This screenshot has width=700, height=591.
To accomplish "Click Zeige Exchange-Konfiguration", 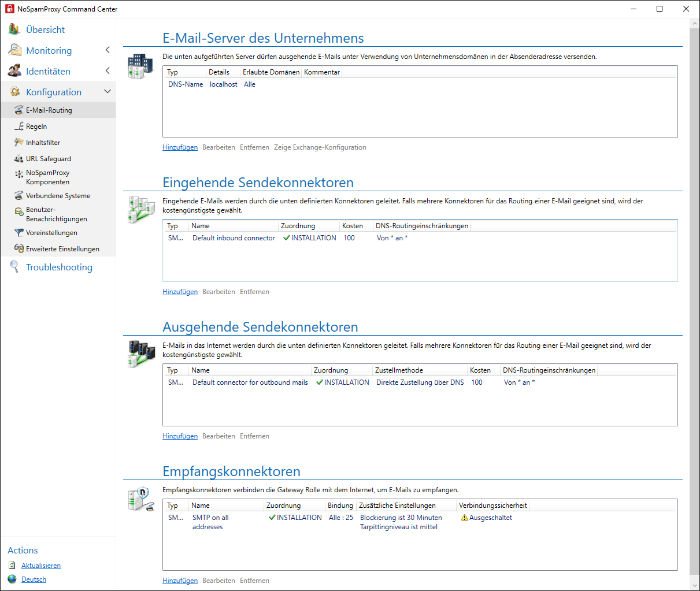I will (320, 147).
